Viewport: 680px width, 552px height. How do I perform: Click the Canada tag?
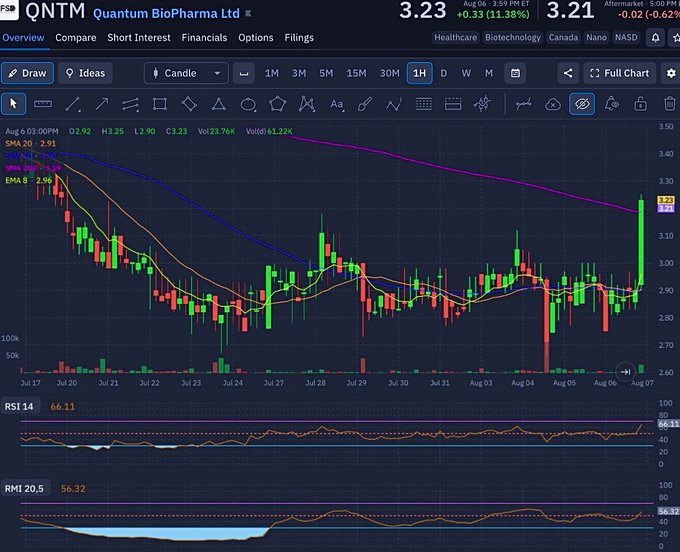pos(563,38)
